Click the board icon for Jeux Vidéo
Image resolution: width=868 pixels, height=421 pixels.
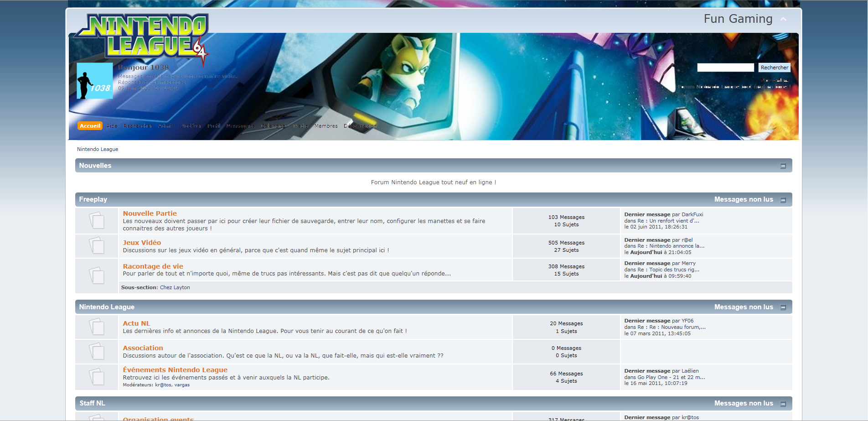[x=96, y=246]
